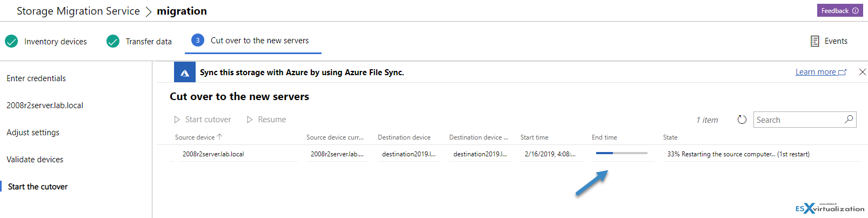Sort by Start time column
Viewport: 868px width, 218px height.
(x=535, y=137)
